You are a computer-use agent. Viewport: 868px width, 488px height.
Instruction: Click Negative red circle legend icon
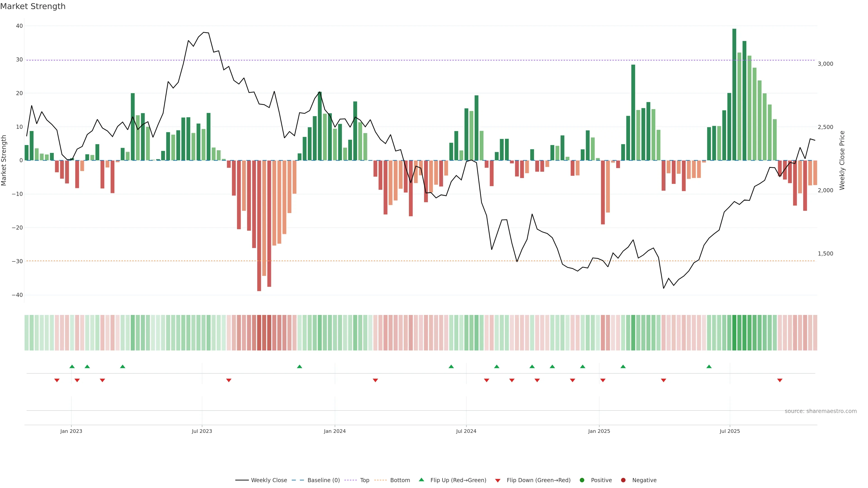[623, 480]
